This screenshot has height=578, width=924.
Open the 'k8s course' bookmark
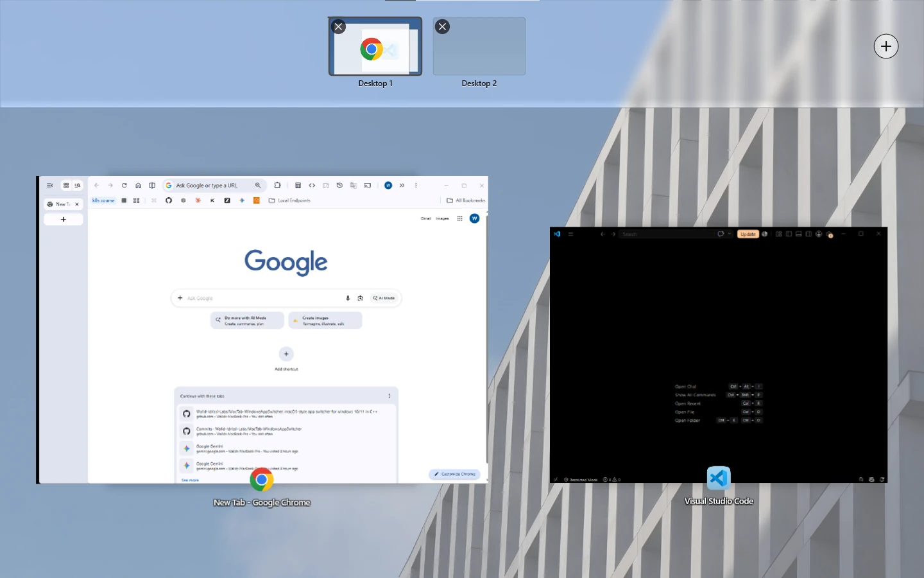(103, 200)
